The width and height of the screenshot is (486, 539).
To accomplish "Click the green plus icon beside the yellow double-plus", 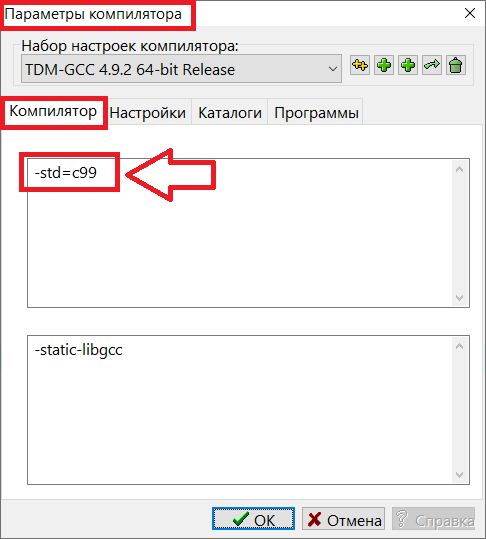I will click(384, 65).
